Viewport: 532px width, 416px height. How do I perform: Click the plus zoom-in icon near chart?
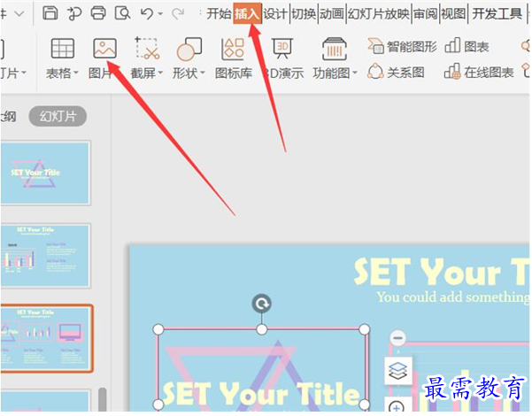tap(397, 406)
